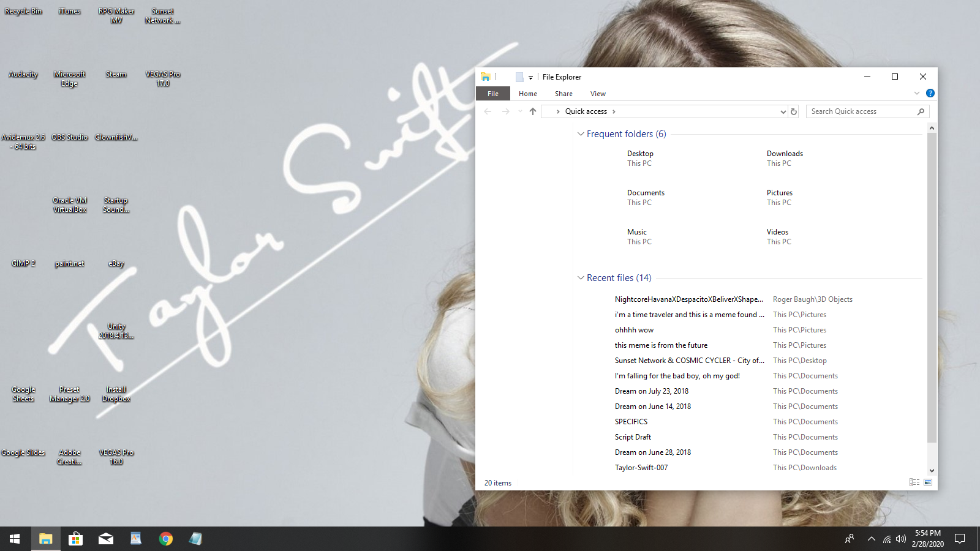Click the scrollbar down arrow

pyautogui.click(x=932, y=470)
